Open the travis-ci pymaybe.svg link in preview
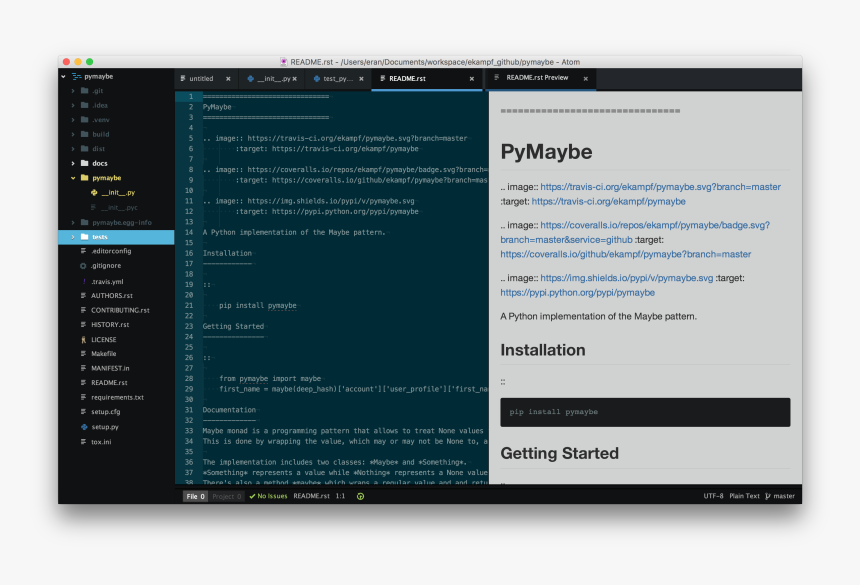The image size is (860, 585). pos(660,187)
